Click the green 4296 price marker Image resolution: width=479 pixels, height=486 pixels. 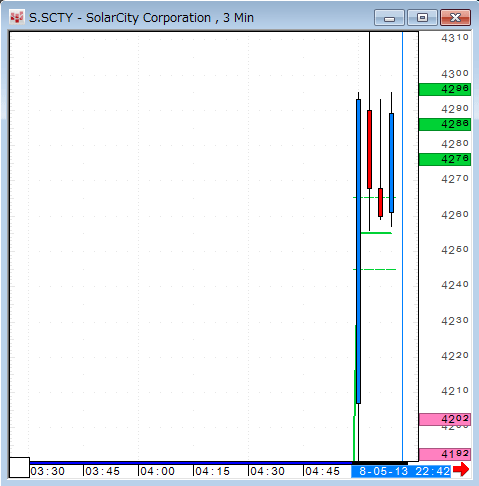[x=445, y=89]
